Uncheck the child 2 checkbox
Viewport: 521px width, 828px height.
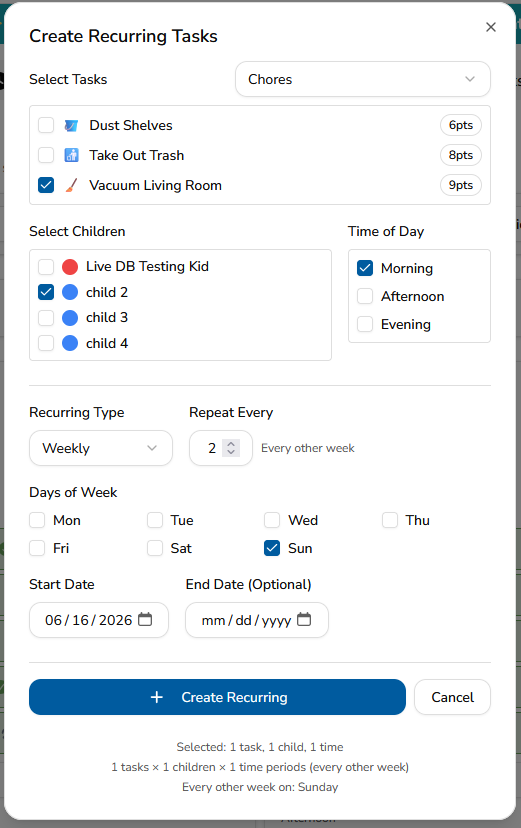46,292
